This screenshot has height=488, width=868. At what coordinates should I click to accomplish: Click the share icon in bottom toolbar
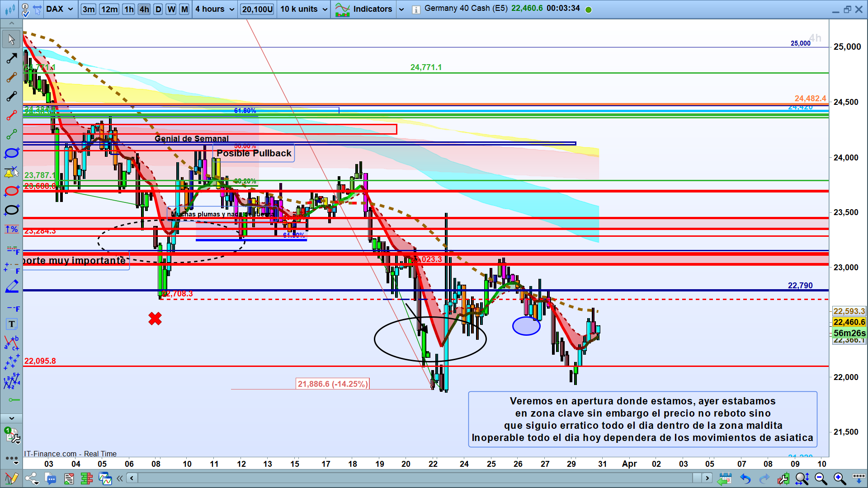click(x=31, y=479)
